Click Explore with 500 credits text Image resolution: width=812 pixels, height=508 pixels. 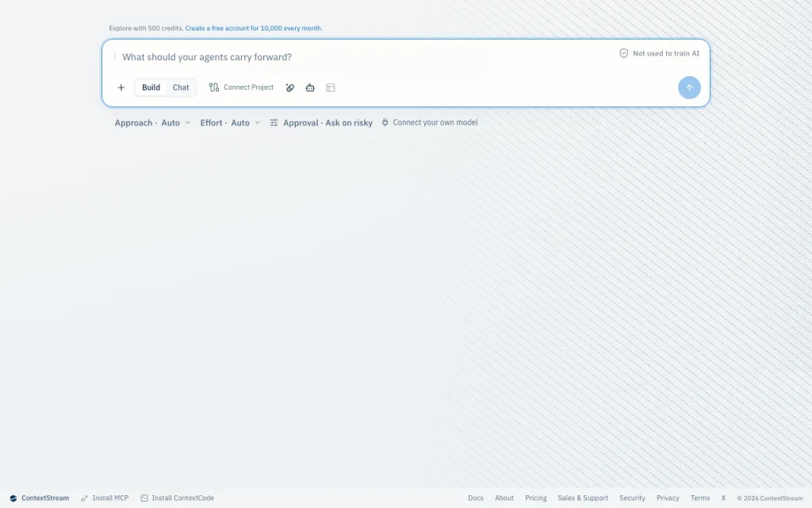(146, 29)
